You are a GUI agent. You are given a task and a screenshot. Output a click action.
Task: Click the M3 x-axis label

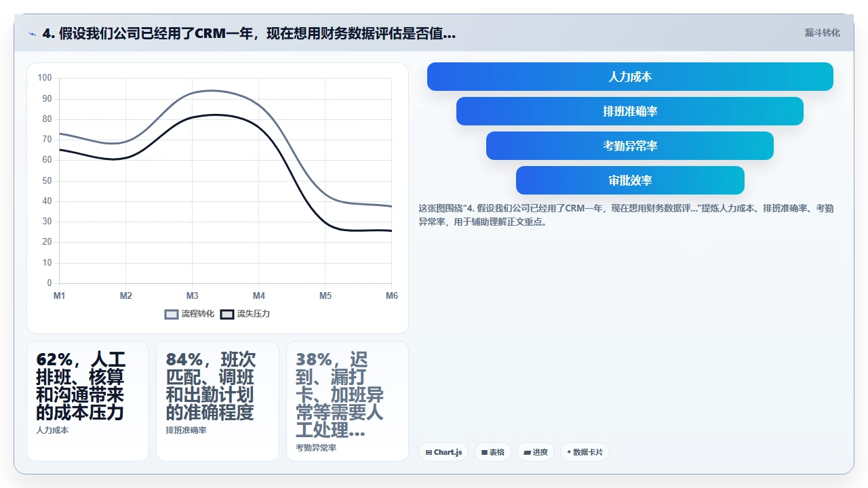click(193, 296)
